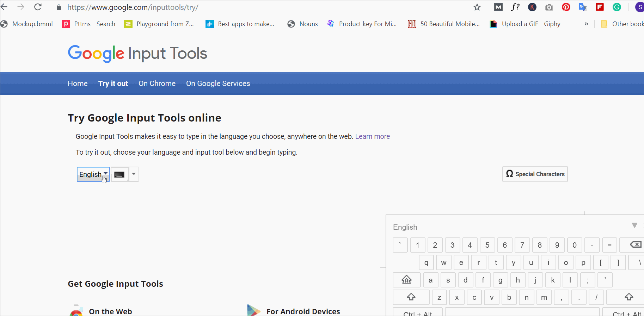Expand the input tool selector arrow
The width and height of the screenshot is (644, 316).
click(x=134, y=174)
